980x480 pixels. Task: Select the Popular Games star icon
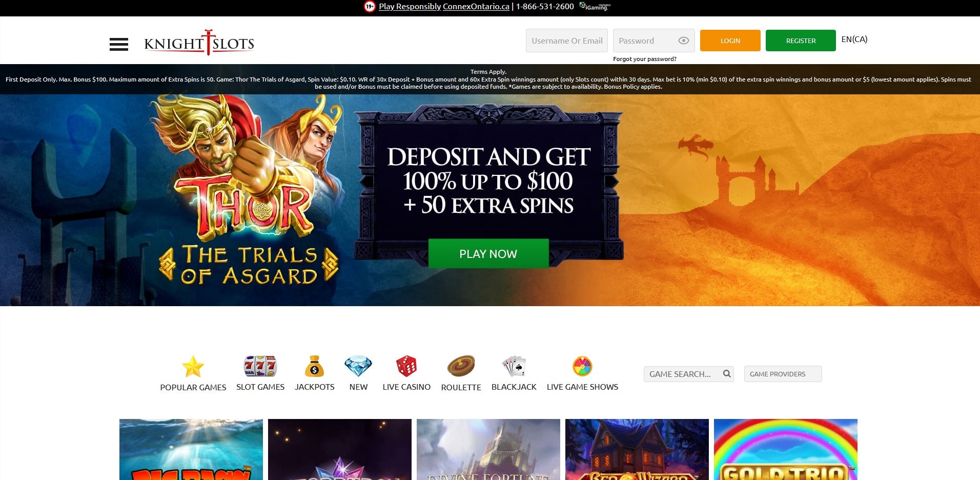click(193, 366)
